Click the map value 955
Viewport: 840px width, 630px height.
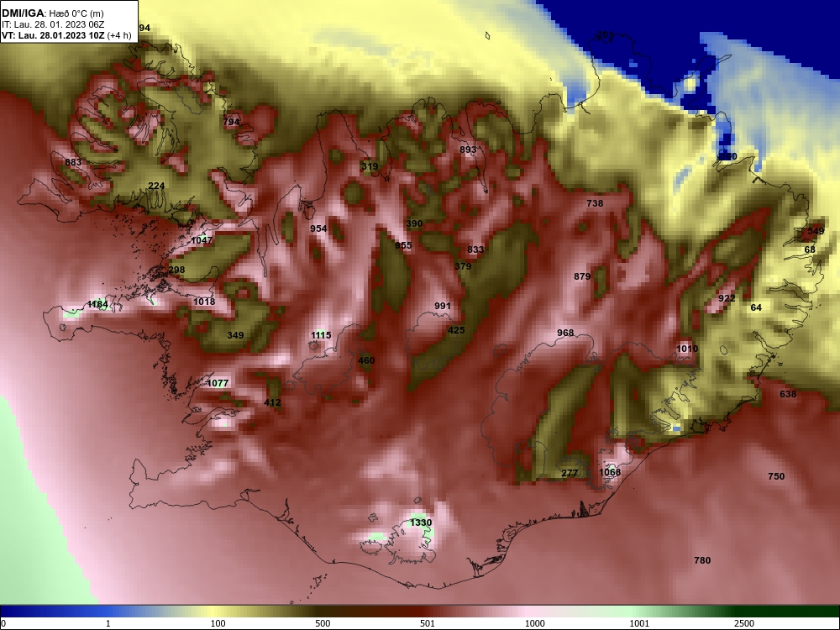[403, 245]
